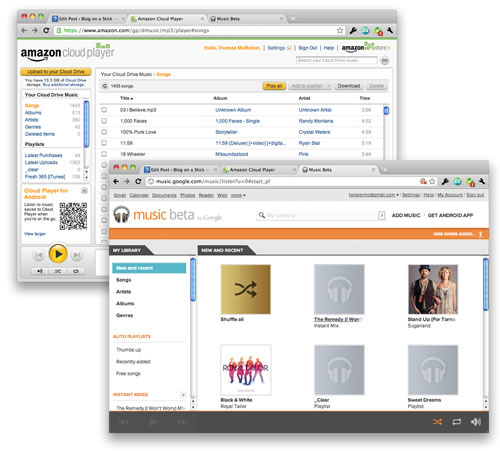The width and height of the screenshot is (500, 451).
Task: Click Music Beta main content scrollbar
Action: point(486,284)
